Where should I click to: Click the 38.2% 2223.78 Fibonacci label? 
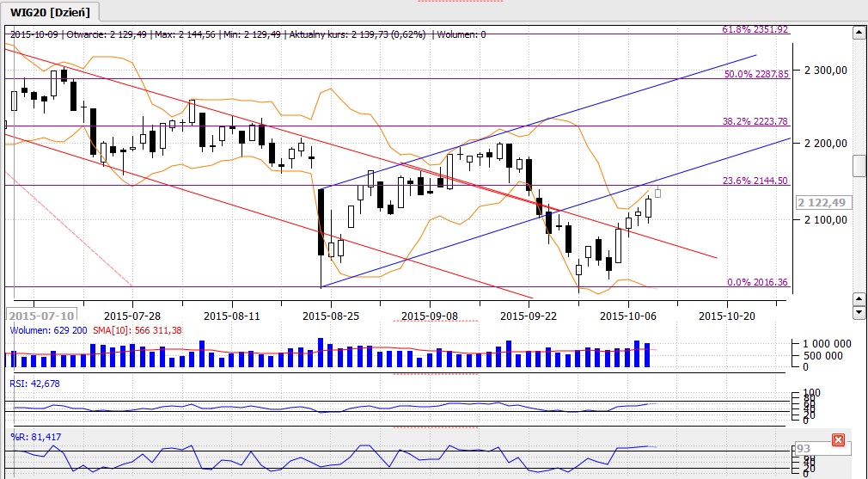pos(755,121)
